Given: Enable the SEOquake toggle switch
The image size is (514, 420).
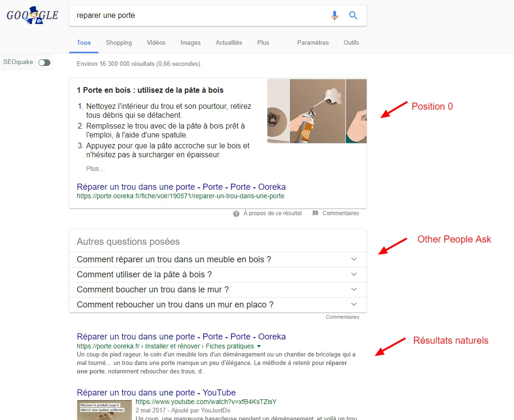Looking at the screenshot, I should click(44, 62).
